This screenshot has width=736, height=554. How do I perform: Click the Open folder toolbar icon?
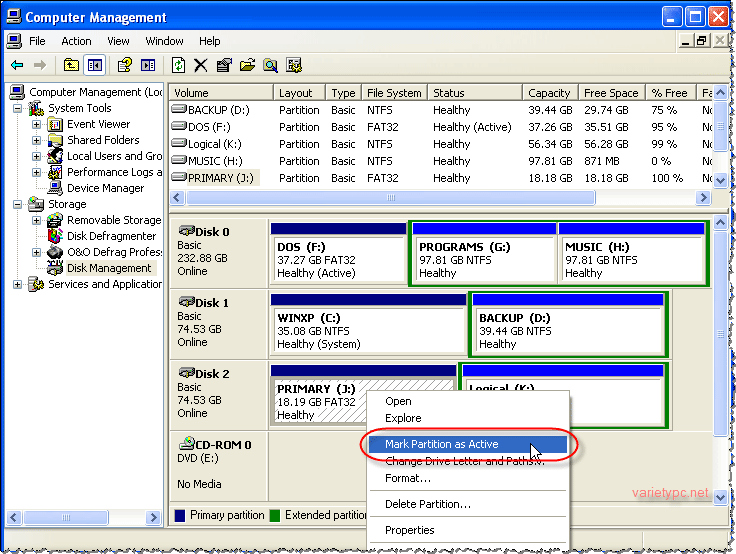coord(247,65)
